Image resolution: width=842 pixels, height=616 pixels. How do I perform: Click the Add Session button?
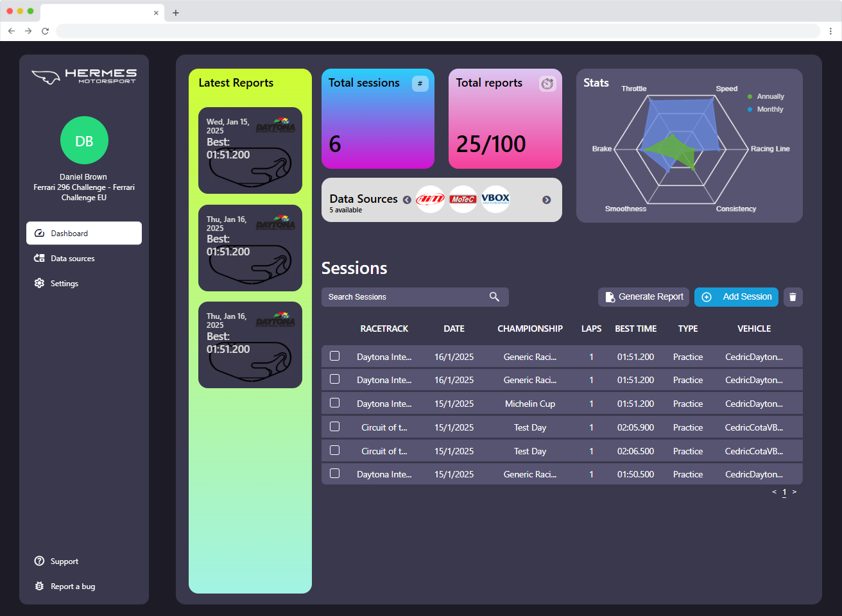coord(736,297)
